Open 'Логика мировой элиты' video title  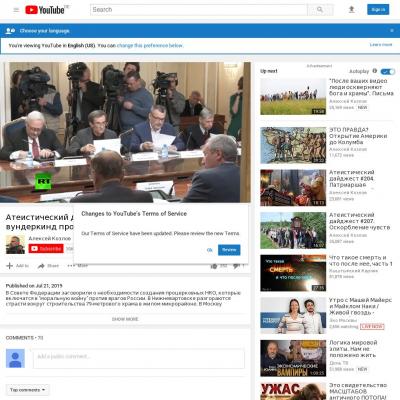(353, 349)
